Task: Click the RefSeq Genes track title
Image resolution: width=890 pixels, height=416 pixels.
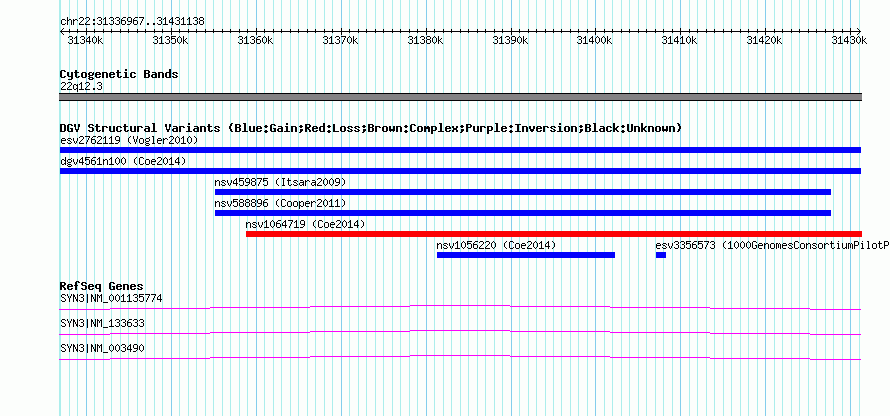Action: pyautogui.click(x=102, y=286)
